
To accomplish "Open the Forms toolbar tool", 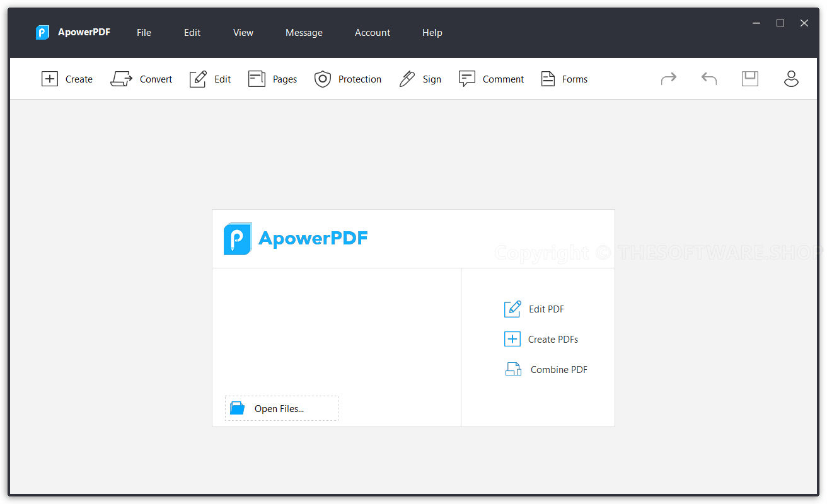I will 564,79.
